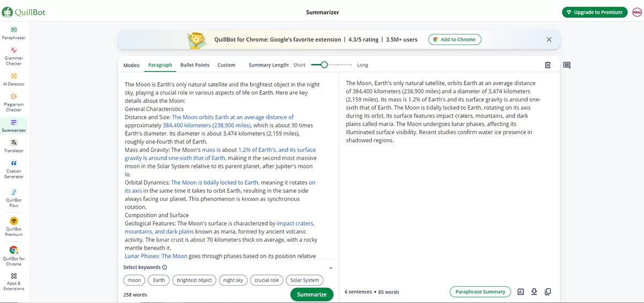Delete the text with trash icon
The image size is (644, 303).
point(547,65)
